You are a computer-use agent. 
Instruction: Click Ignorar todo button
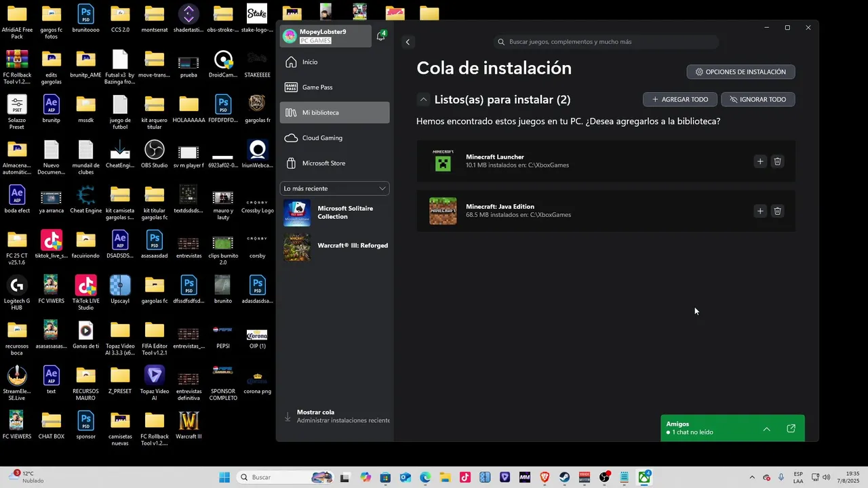[757, 100]
